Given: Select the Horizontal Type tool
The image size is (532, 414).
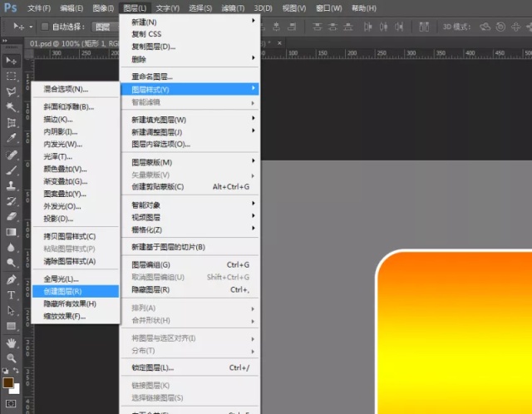Looking at the screenshot, I should 11,295.
